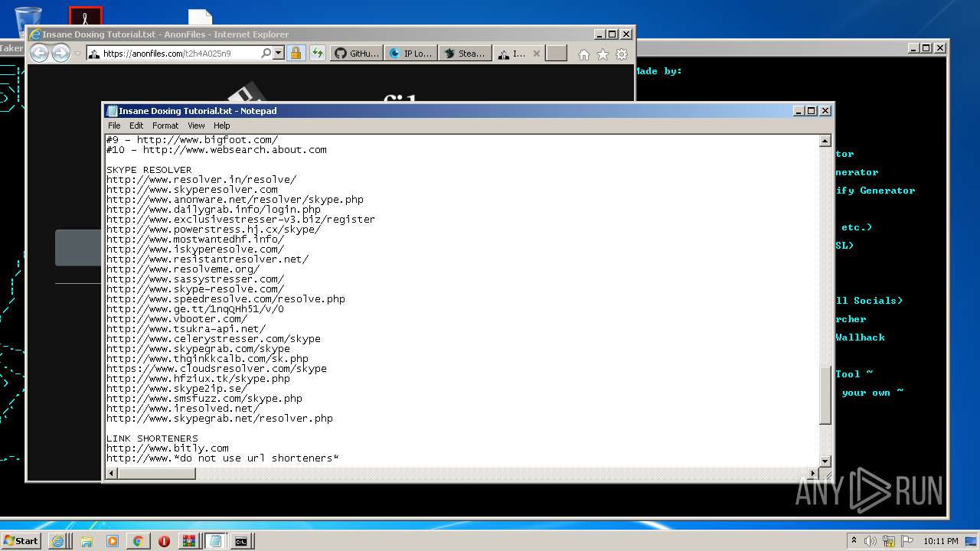Click the command prompt taskbar button
The width and height of the screenshot is (980, 551).
[241, 541]
